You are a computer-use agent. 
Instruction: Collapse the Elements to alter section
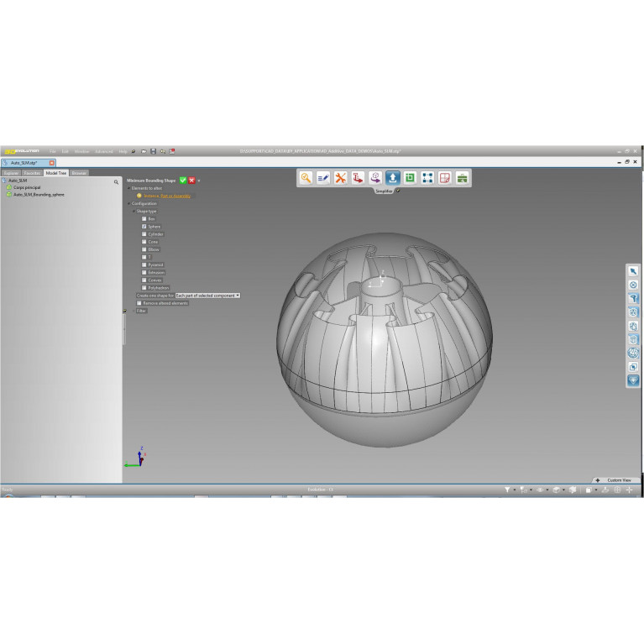click(129, 188)
